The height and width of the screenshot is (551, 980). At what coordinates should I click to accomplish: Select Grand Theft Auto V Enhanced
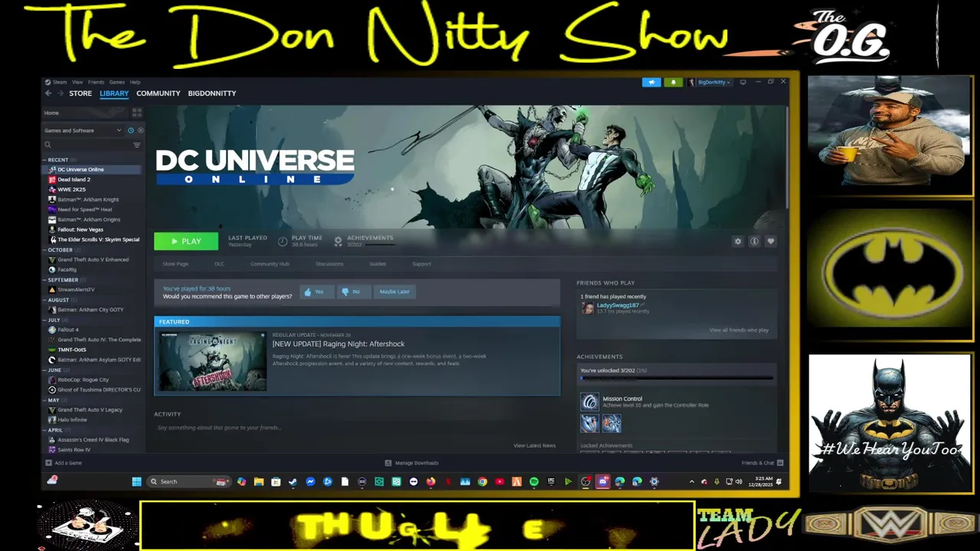click(x=93, y=260)
